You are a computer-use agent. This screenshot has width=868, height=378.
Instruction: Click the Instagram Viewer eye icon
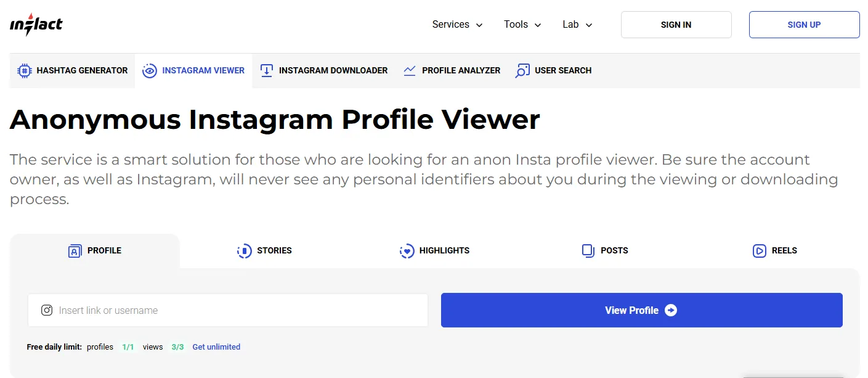pyautogui.click(x=149, y=70)
